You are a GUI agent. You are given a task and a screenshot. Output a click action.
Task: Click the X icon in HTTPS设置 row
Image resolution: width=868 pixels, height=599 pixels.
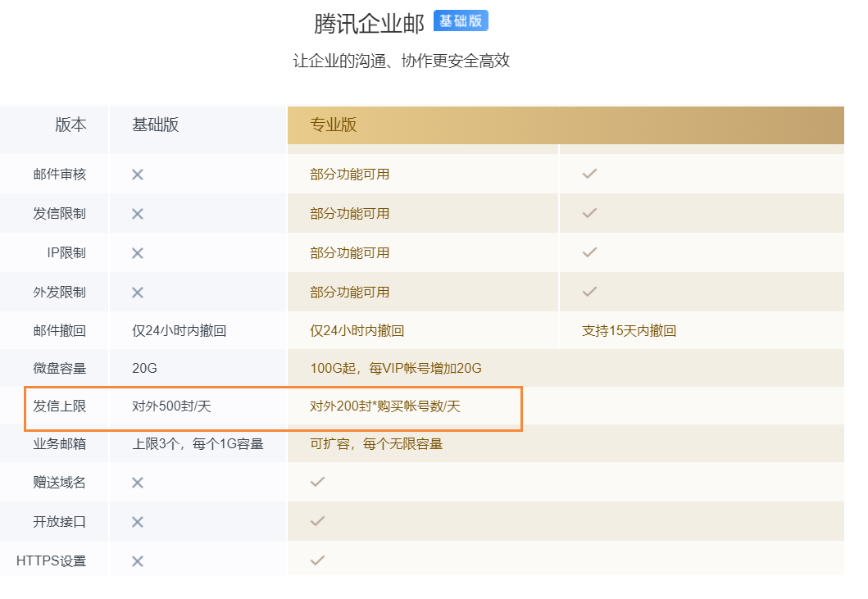click(x=138, y=561)
